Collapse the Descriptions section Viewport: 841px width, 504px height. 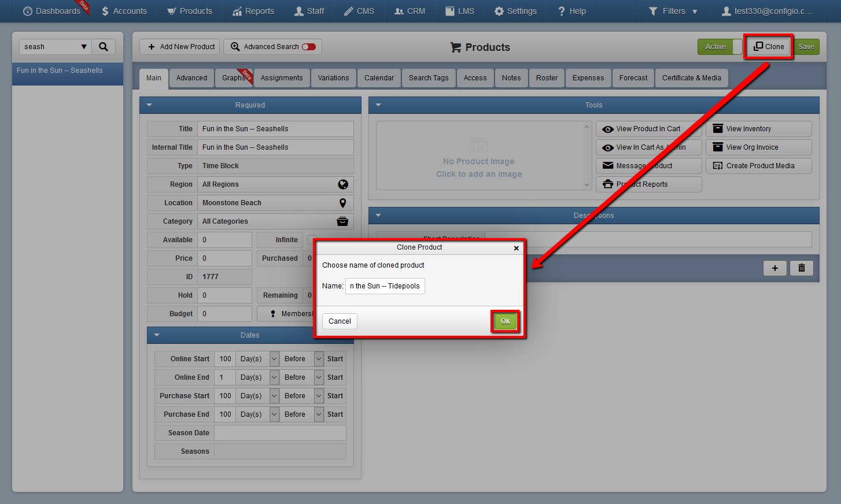(378, 216)
